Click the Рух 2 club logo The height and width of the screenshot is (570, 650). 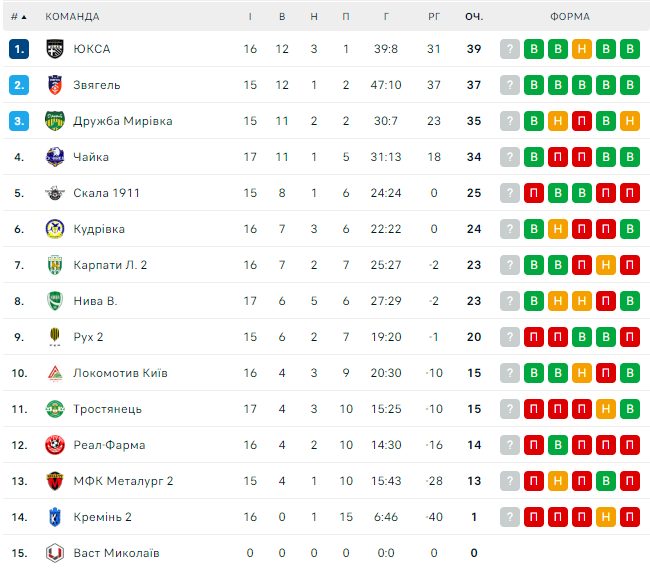coord(55,337)
